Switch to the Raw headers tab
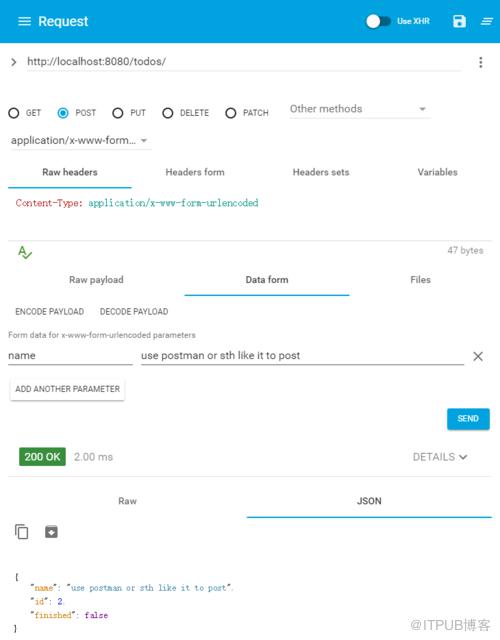Image resolution: width=500 pixels, height=640 pixels. pos(70,172)
